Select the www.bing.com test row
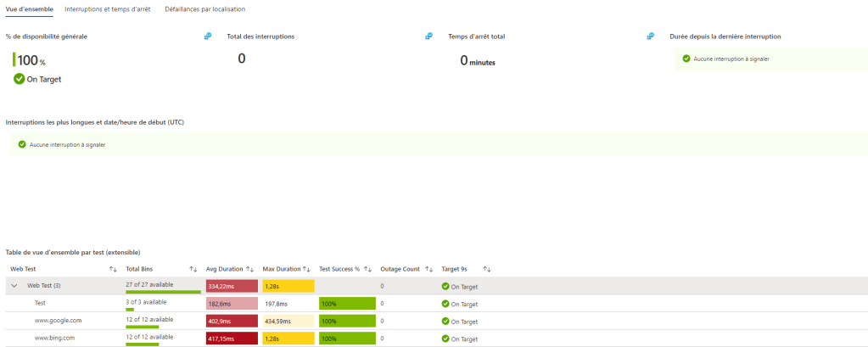 coord(56,338)
